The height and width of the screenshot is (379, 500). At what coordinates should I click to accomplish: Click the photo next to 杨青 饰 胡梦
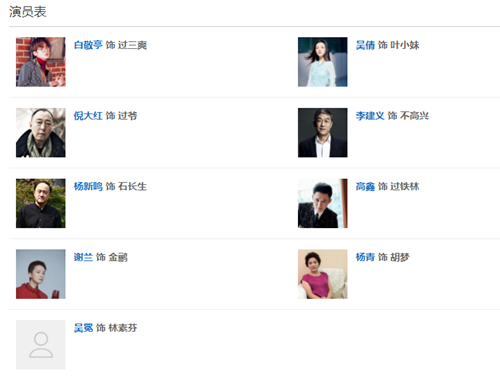[x=323, y=274]
